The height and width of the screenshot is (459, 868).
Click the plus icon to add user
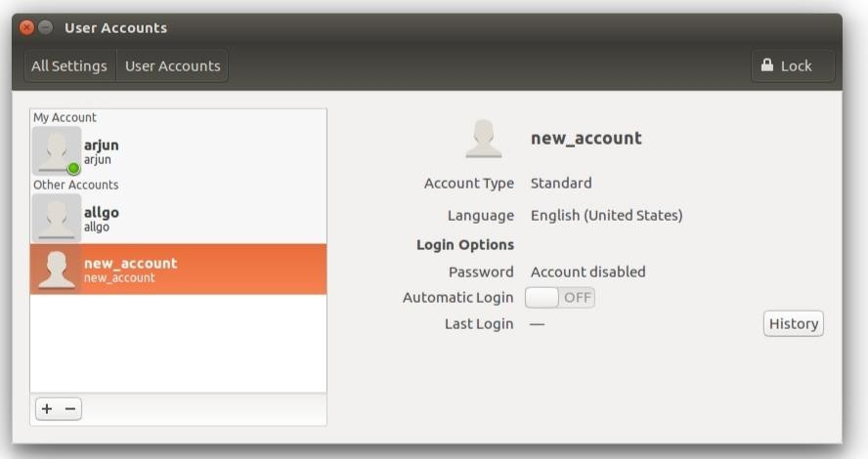point(47,409)
